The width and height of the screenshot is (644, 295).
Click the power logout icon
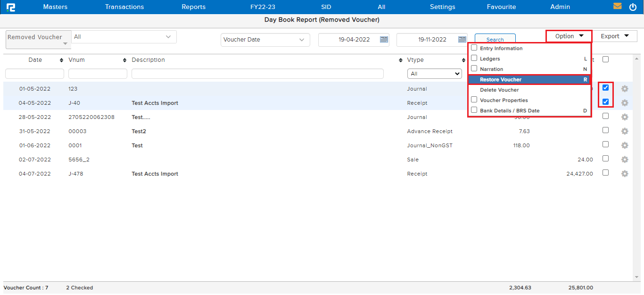click(633, 7)
